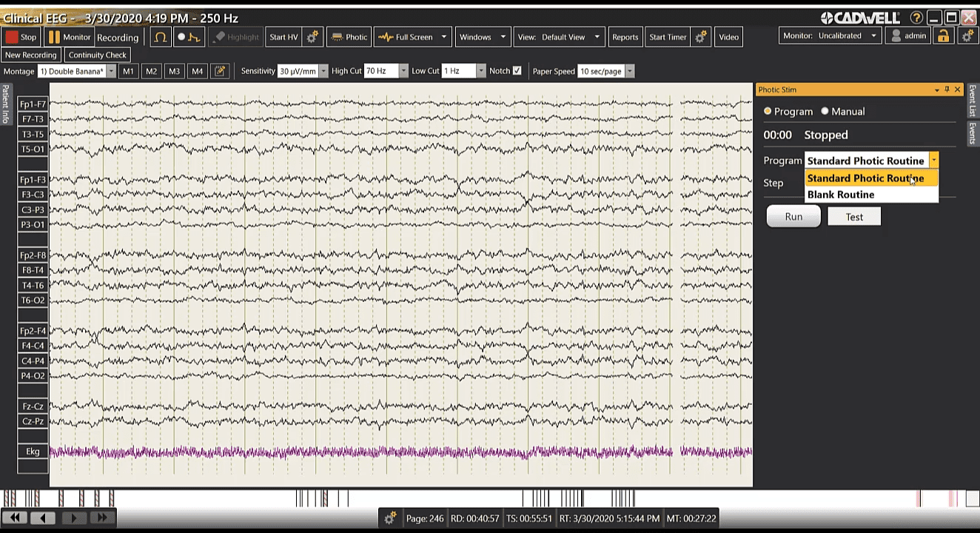
Task: Click the gear icon in the status bar
Action: (390, 518)
